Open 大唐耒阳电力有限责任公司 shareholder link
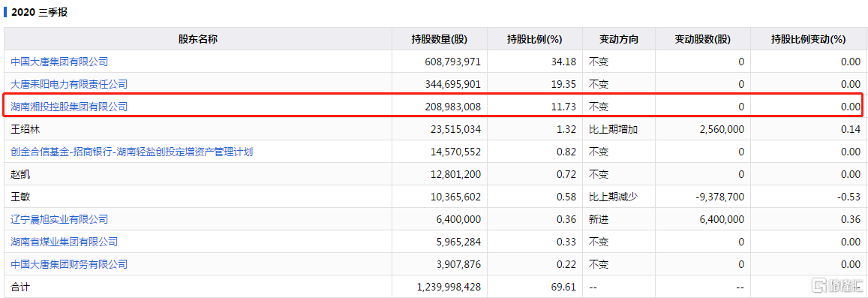Viewport: 868px width, 298px height. (x=69, y=84)
